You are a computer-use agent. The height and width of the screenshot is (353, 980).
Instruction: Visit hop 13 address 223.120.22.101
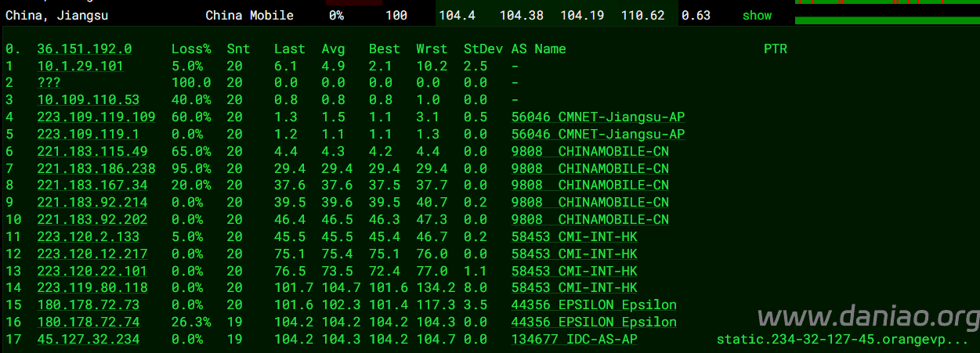click(92, 271)
